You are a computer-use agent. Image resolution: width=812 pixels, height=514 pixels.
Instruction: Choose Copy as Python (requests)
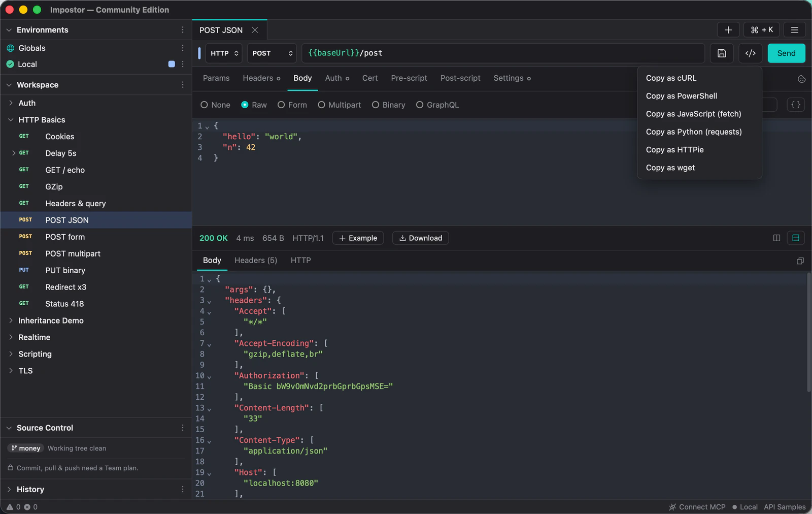click(x=699, y=132)
